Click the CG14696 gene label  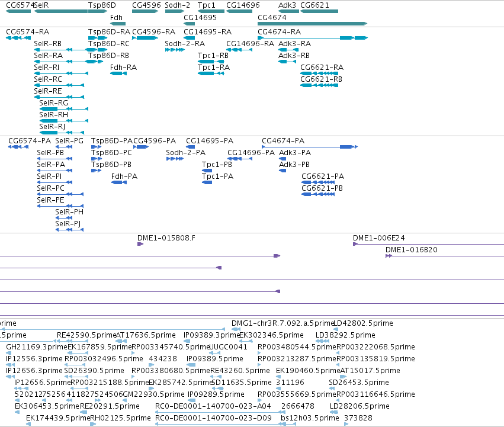pyautogui.click(x=243, y=5)
